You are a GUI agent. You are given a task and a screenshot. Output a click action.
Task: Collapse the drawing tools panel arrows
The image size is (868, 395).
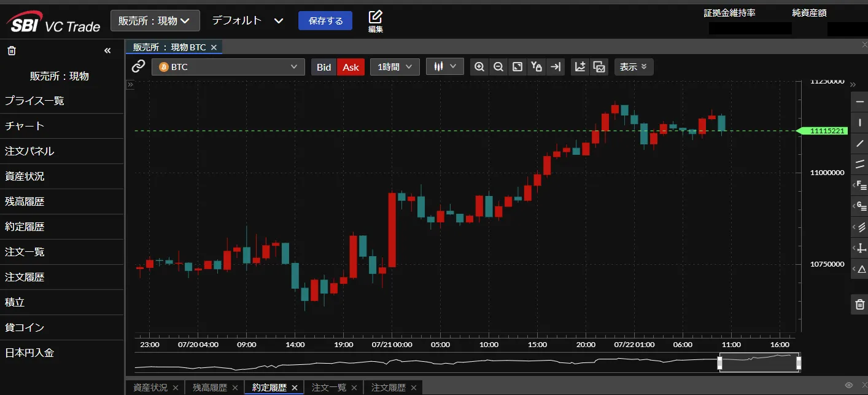coord(853,85)
